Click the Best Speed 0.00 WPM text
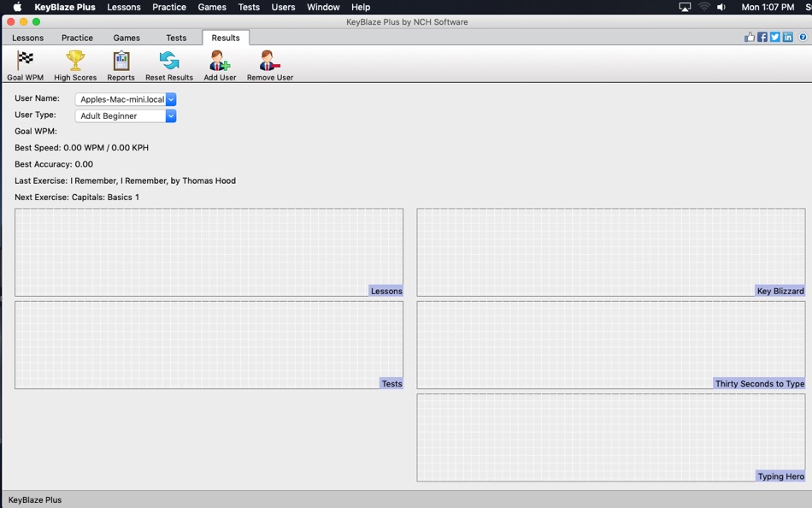Screen dimensions: 812x508 click(x=82, y=148)
